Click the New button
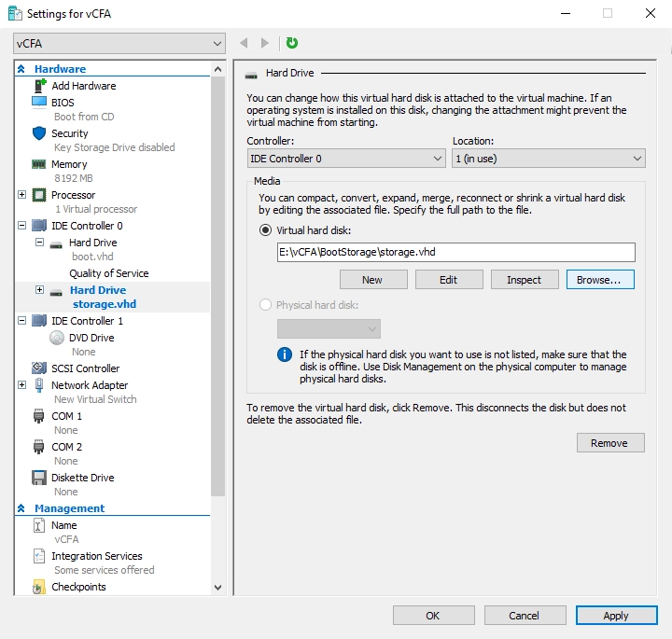The width and height of the screenshot is (672, 639). tap(373, 280)
